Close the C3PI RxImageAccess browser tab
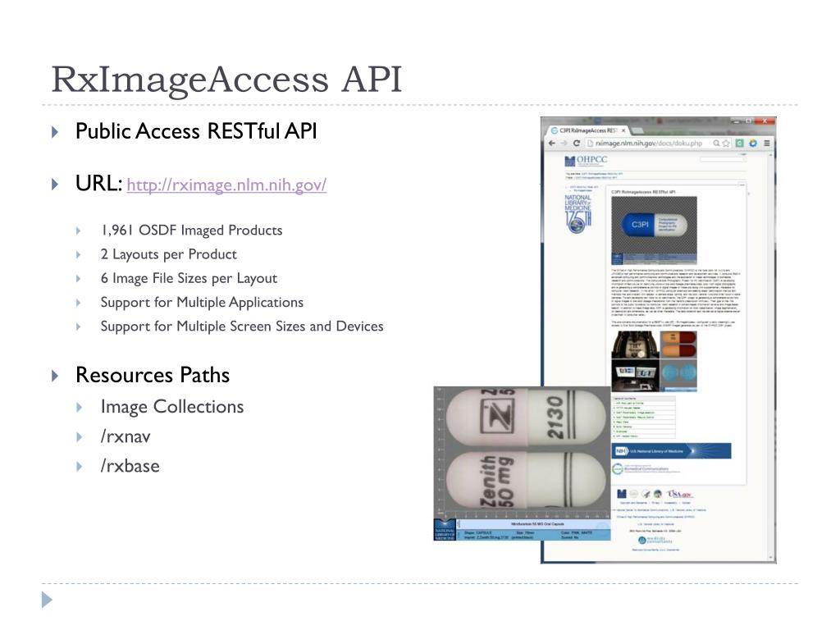 tap(623, 130)
